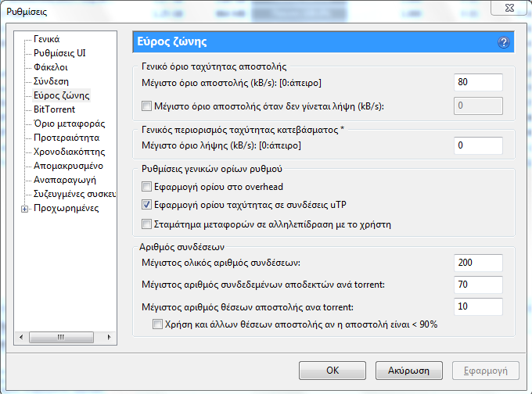Screen dimensions: 532x394
Task: Click the upload slots per torrent field 10
Action: [478, 307]
